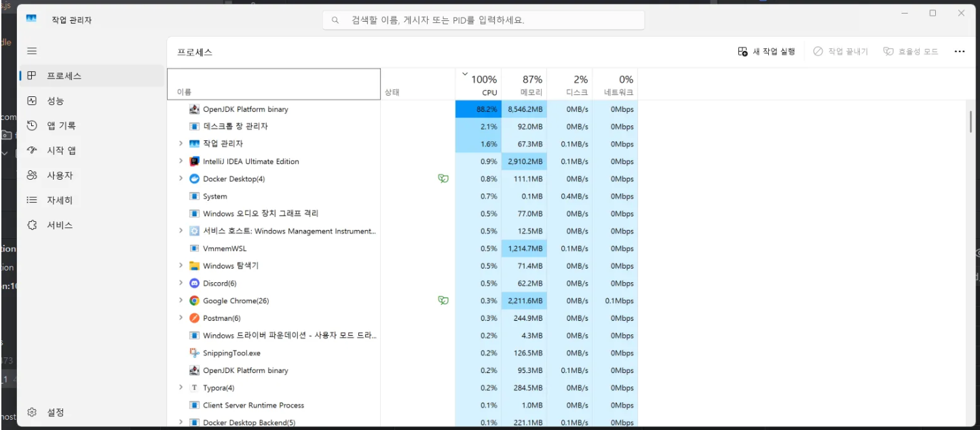Screen dimensions: 980x430
Task: Sort by the 네트워크 column header
Action: pos(615,84)
